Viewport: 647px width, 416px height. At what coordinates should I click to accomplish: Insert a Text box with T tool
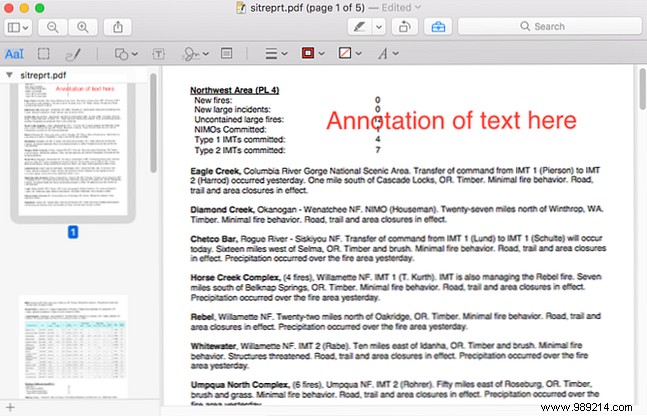click(x=158, y=54)
